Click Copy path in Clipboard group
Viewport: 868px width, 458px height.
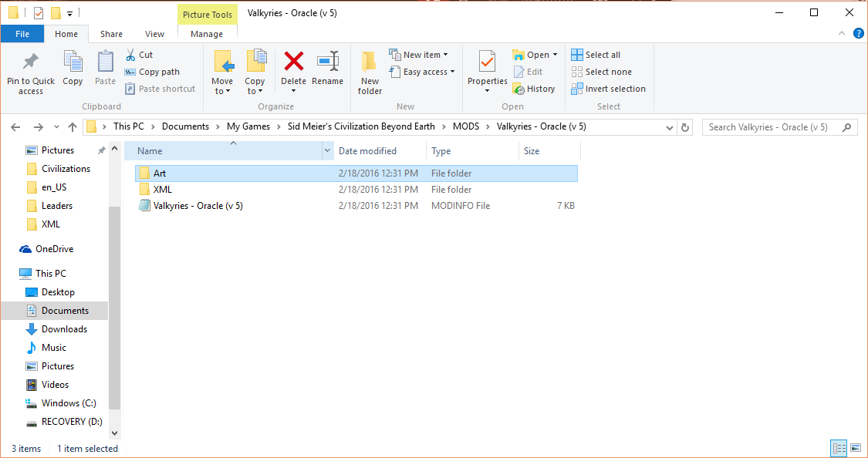[152, 72]
